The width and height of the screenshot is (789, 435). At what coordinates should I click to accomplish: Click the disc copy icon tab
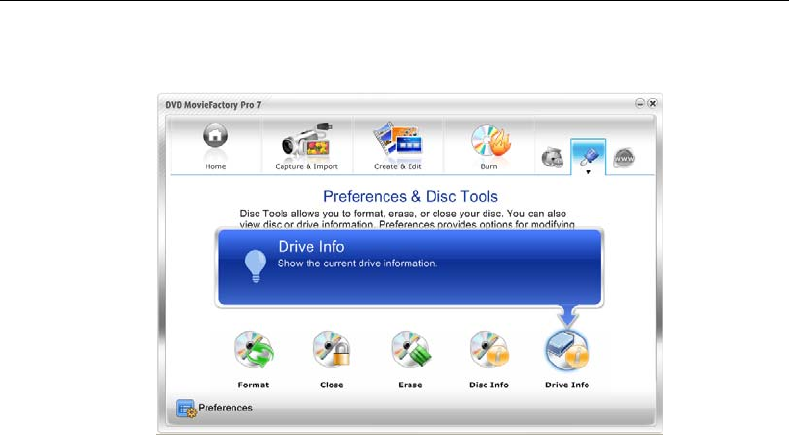pos(552,157)
